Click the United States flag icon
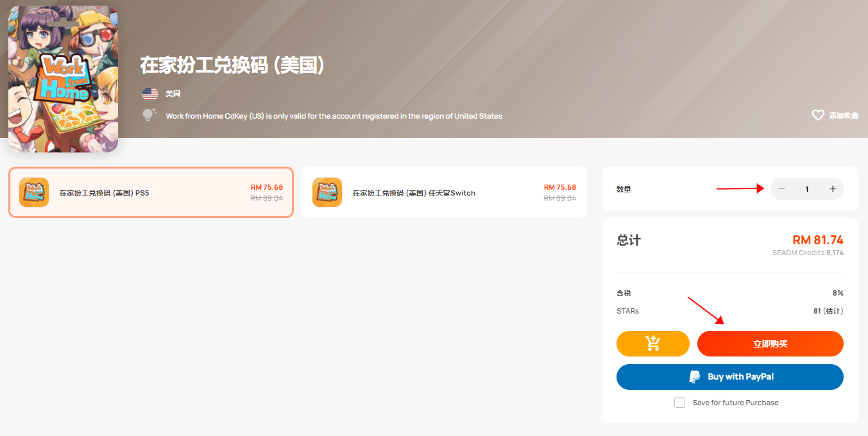Image resolution: width=868 pixels, height=436 pixels. (150, 94)
